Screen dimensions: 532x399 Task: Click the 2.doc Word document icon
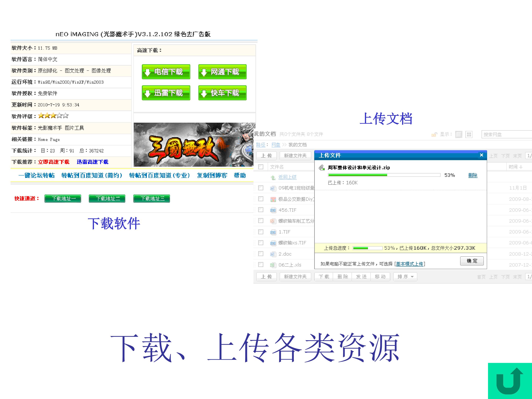(x=273, y=254)
